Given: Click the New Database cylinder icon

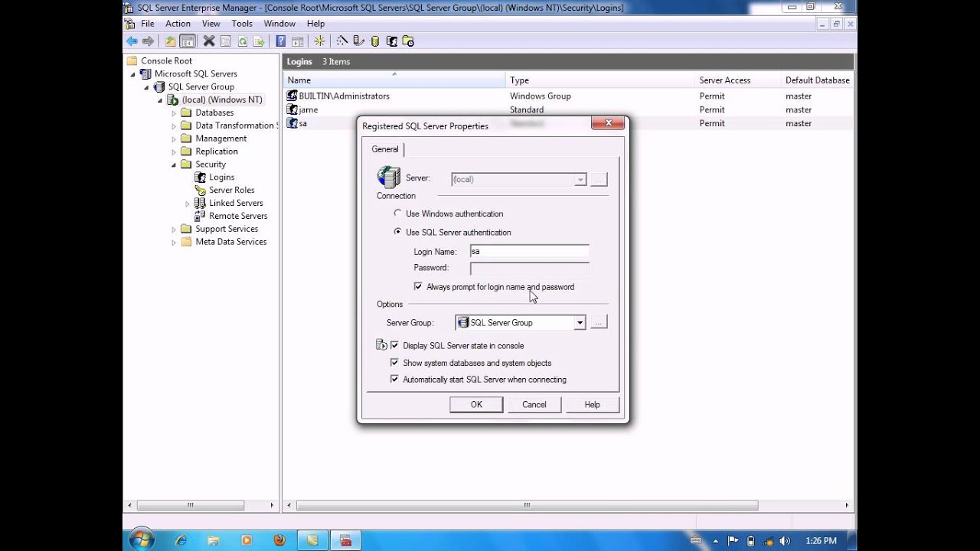Looking at the screenshot, I should click(374, 41).
